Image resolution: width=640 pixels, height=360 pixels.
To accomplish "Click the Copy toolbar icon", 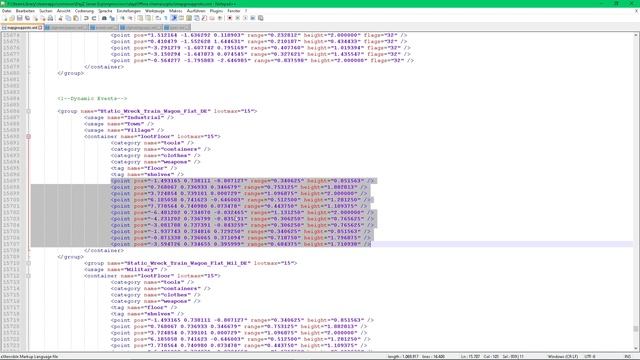I will tap(68, 18).
